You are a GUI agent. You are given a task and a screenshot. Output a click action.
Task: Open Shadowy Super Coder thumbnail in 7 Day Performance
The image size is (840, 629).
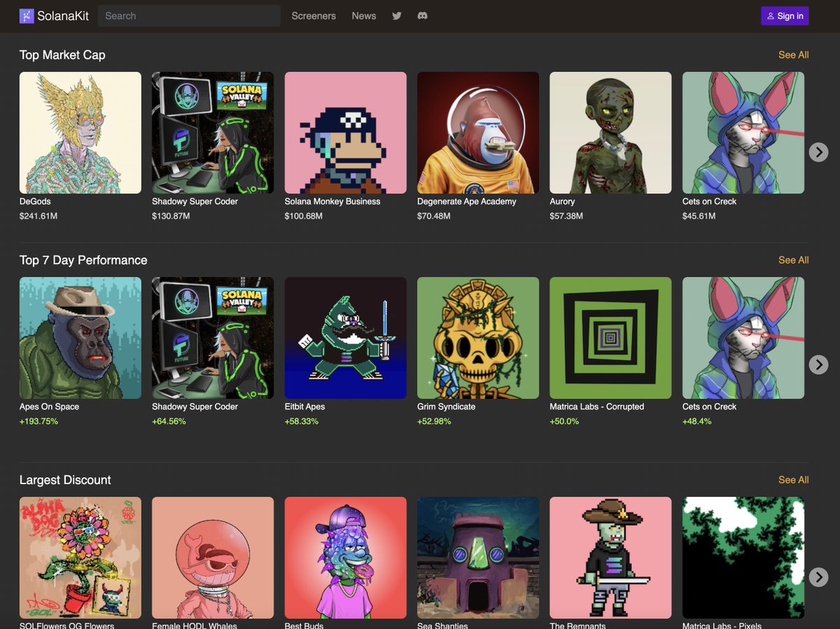[x=213, y=338]
